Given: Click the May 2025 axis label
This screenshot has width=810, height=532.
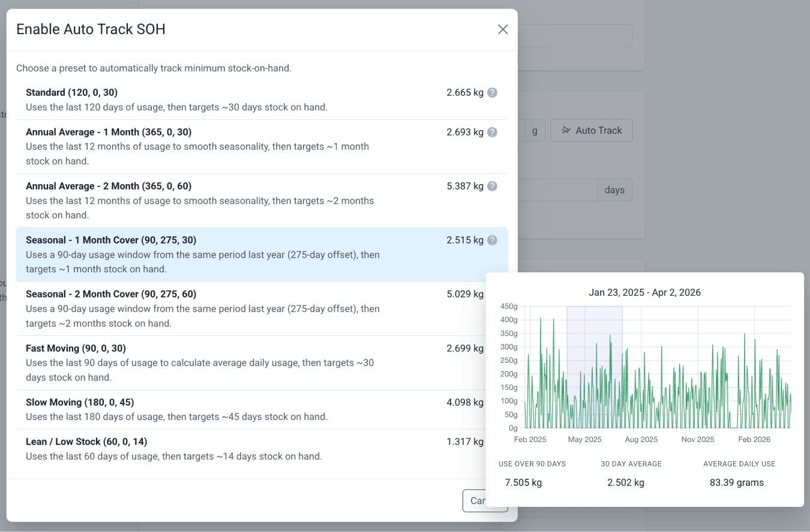Looking at the screenshot, I should click(584, 439).
